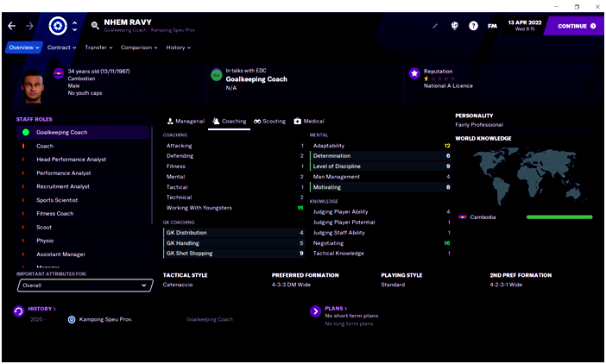Select Head Performance Analyst role
This screenshot has width=606, height=364.
pyautogui.click(x=83, y=160)
